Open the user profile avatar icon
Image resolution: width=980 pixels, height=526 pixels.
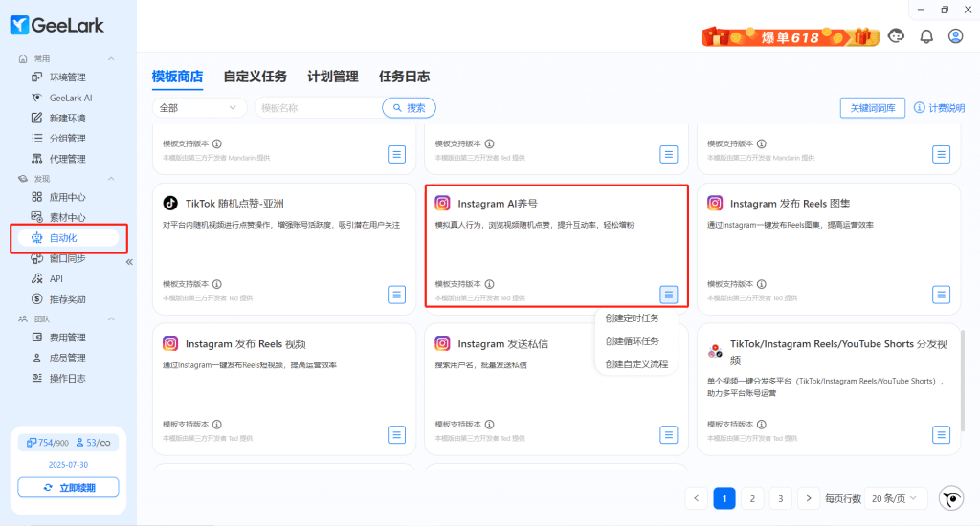(x=955, y=36)
